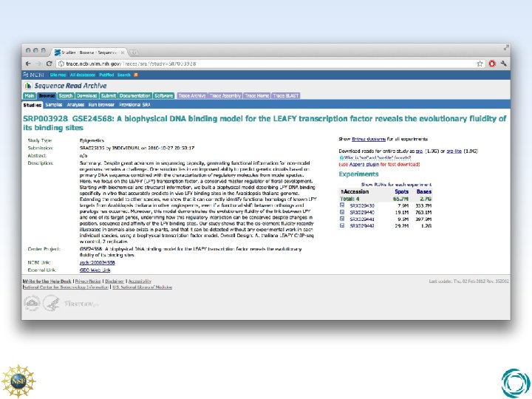This screenshot has height=399, width=532.
Task: Open the Trace Assembly tab
Action: pos(225,96)
